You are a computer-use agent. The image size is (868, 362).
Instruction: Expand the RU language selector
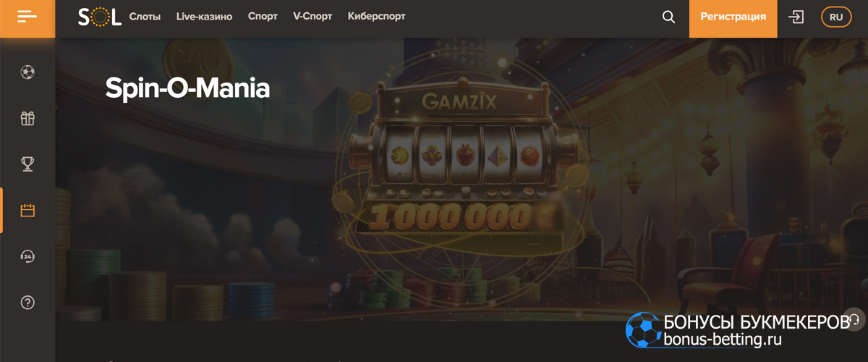click(x=836, y=17)
